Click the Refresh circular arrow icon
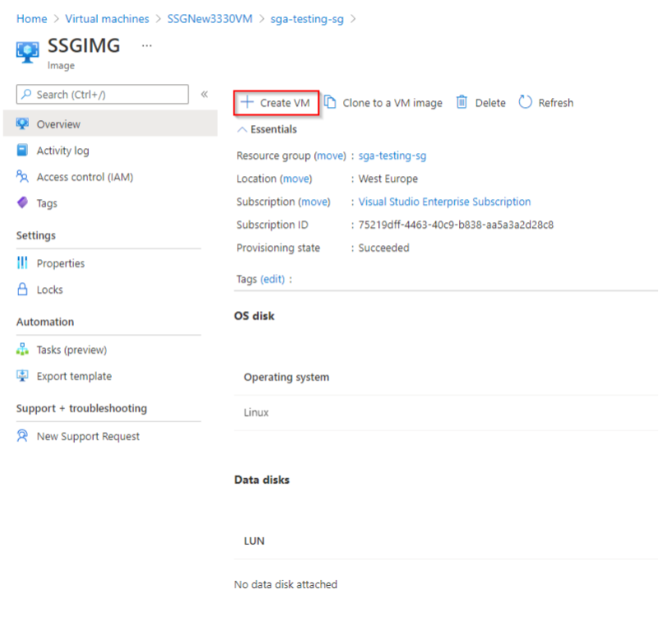672x636 pixels. (526, 103)
